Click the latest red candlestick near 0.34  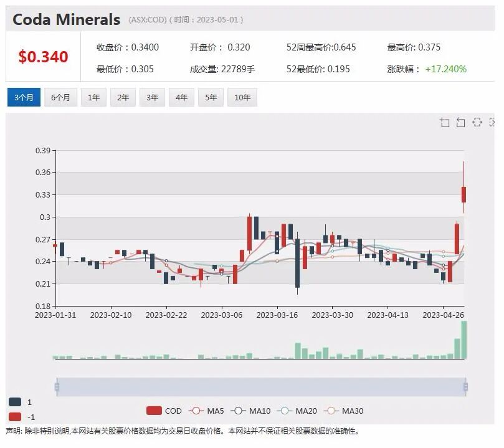tap(464, 194)
